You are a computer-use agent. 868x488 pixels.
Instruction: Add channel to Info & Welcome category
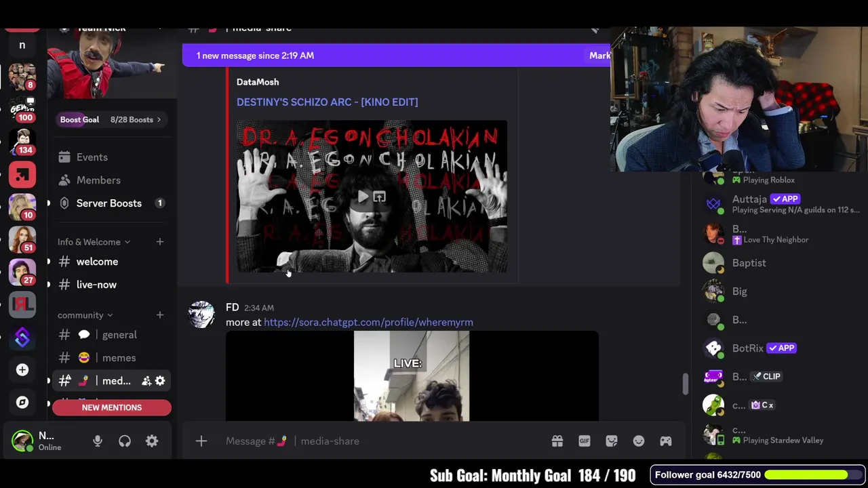tap(160, 242)
